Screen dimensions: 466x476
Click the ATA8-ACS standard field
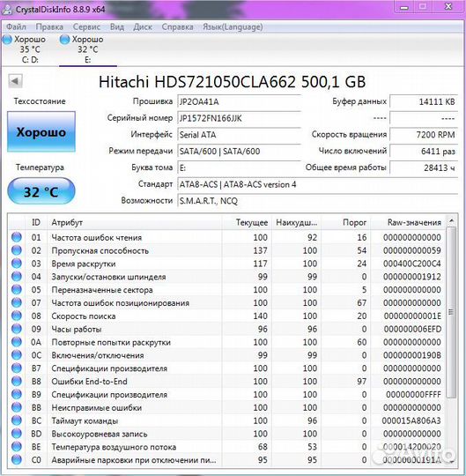pyautogui.click(x=317, y=184)
